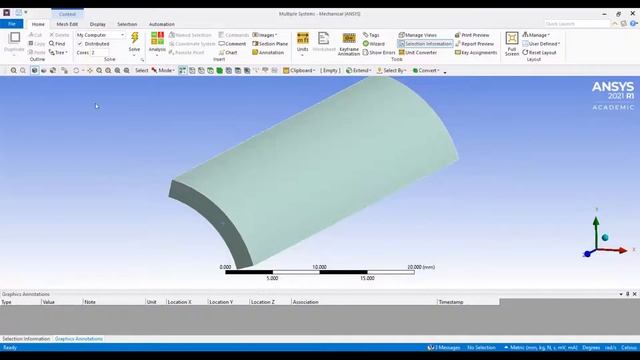Click the Messages icon in status bar
The width and height of the screenshot is (640, 360).
430,348
